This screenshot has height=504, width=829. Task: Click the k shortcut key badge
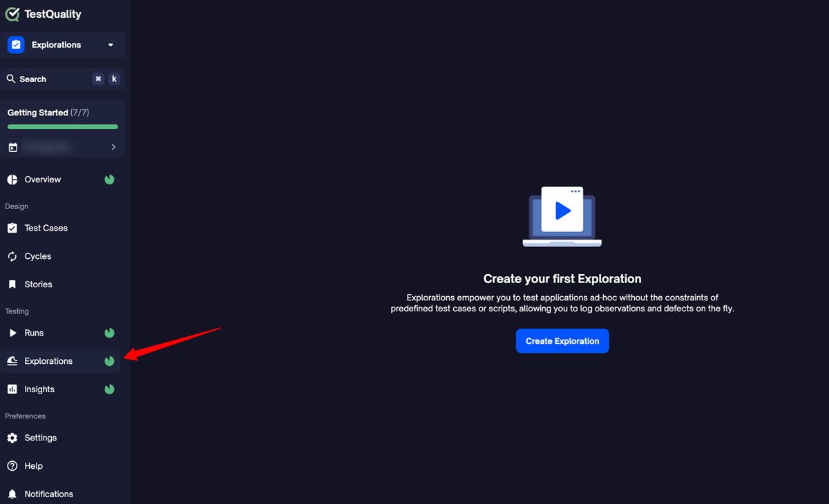pos(114,79)
